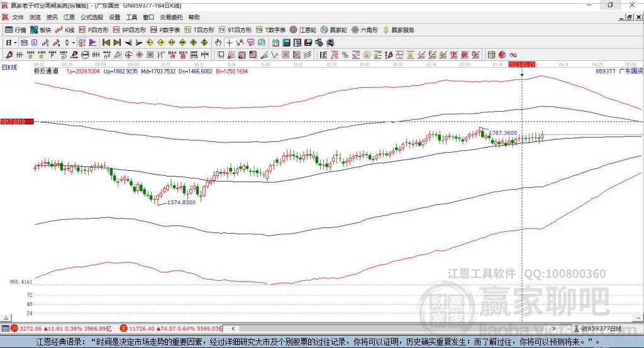This screenshot has height=348, width=644.
Task: Launch the 江恩轮 Gann wheel
Action: (303, 30)
